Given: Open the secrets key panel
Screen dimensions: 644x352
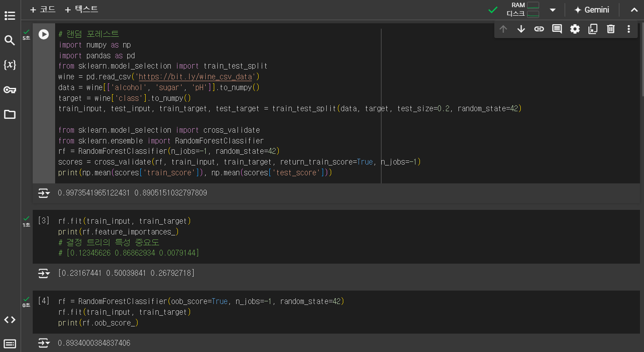Looking at the screenshot, I should point(9,90).
